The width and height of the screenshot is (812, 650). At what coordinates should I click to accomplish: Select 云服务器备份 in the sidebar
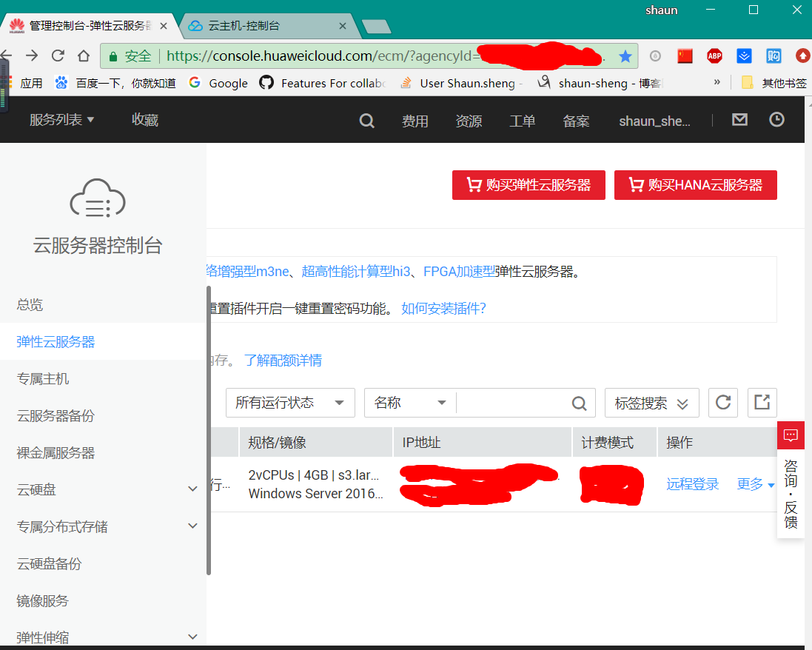click(56, 416)
